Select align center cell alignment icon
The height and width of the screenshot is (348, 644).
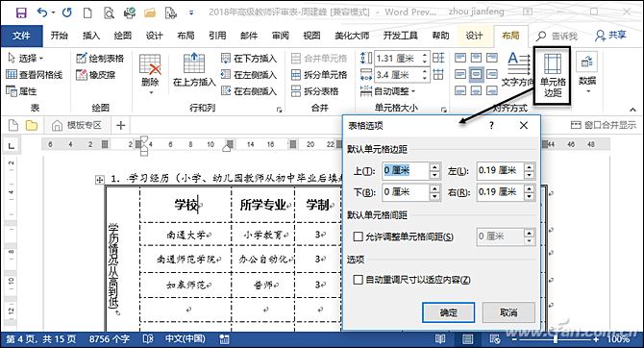pos(476,74)
